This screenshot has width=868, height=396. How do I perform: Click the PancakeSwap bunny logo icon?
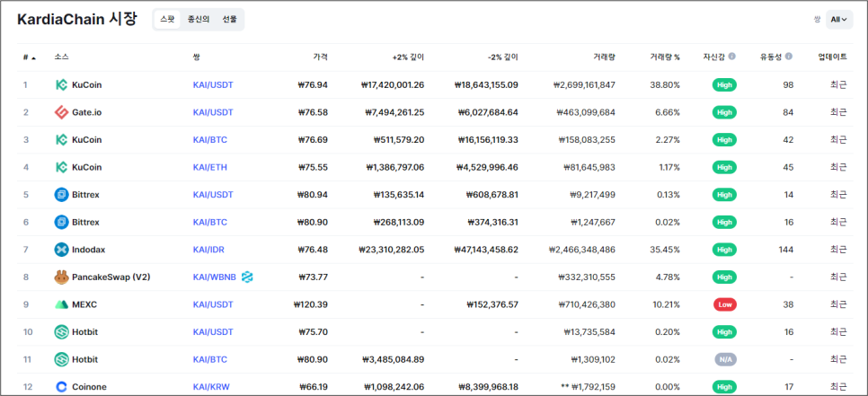click(x=61, y=277)
